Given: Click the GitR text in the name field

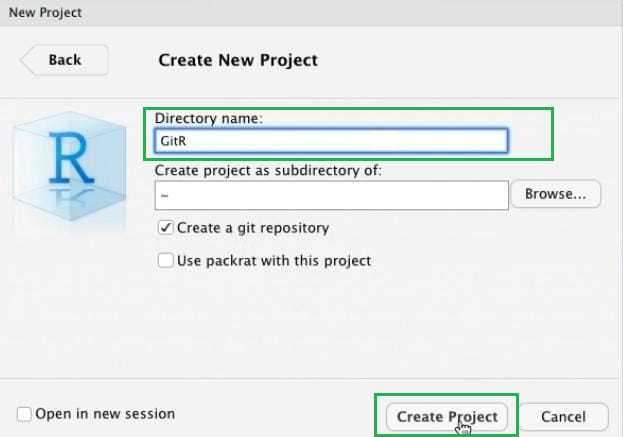Looking at the screenshot, I should point(174,141).
